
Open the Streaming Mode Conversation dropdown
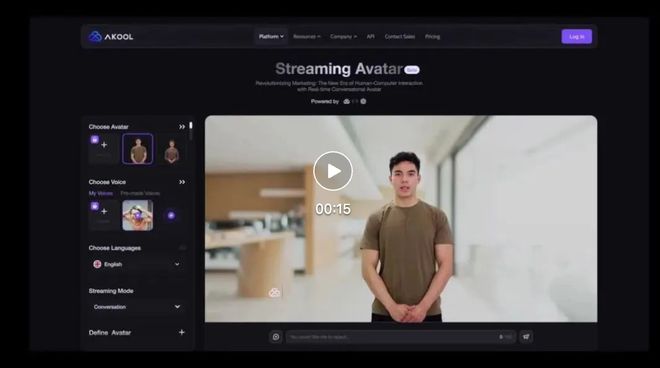tap(137, 307)
